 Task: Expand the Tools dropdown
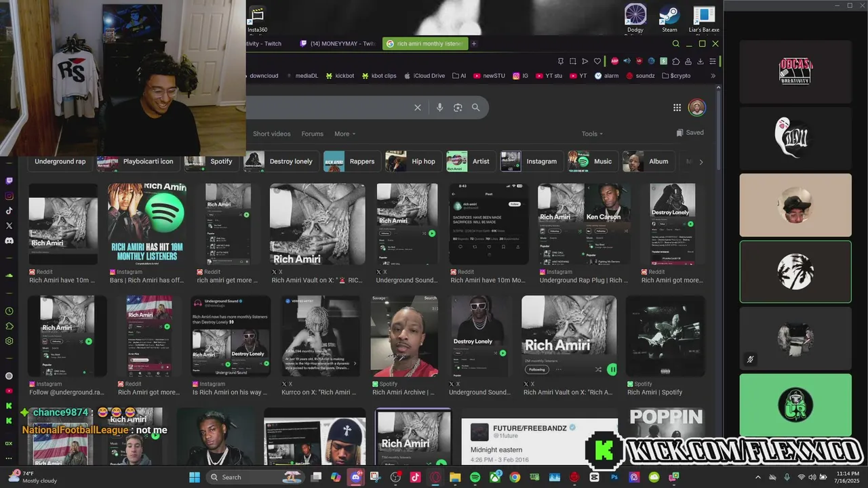tap(592, 134)
